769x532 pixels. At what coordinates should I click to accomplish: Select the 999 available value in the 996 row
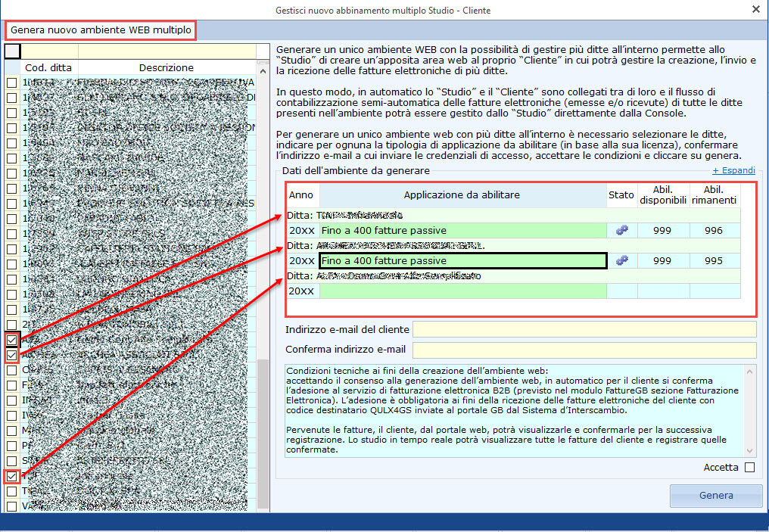(662, 231)
